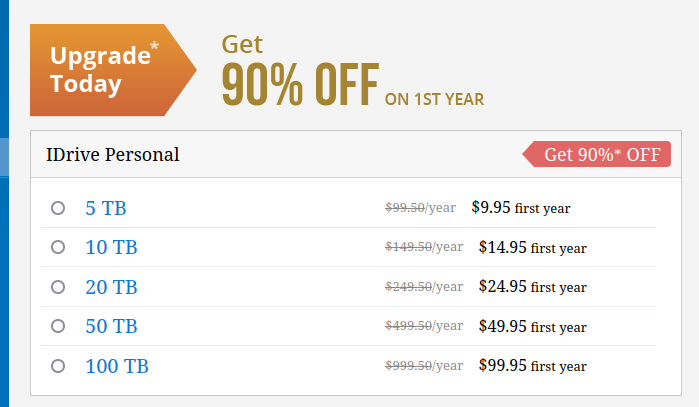Choose the 20 TB radio option
Screen dimensions: 699x407
click(58, 287)
